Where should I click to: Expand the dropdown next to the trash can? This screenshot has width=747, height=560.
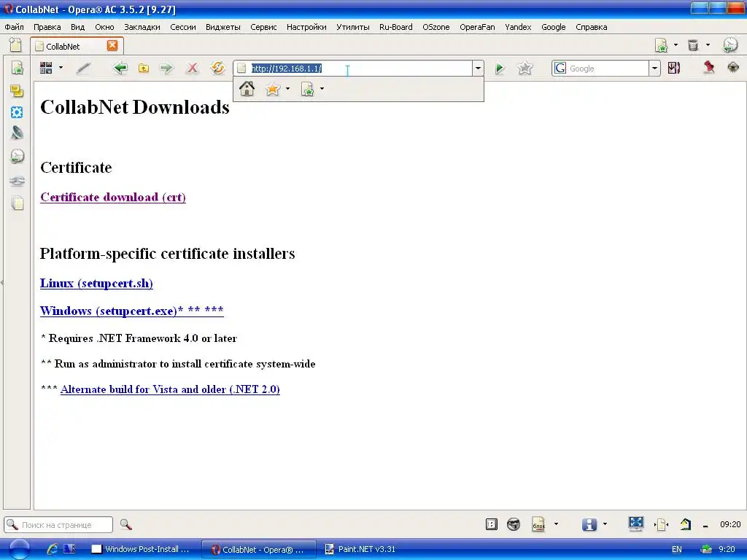click(708, 44)
